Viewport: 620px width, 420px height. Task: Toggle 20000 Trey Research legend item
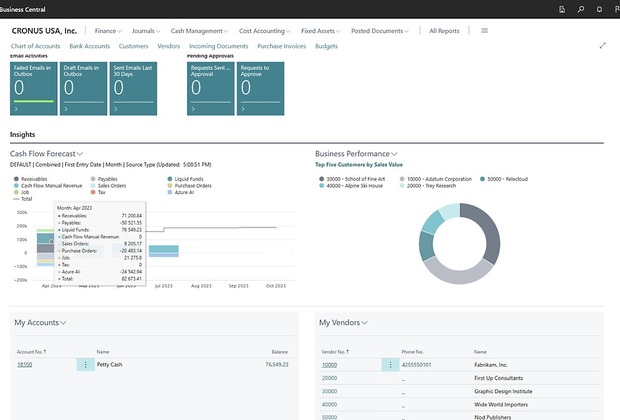[x=428, y=185]
